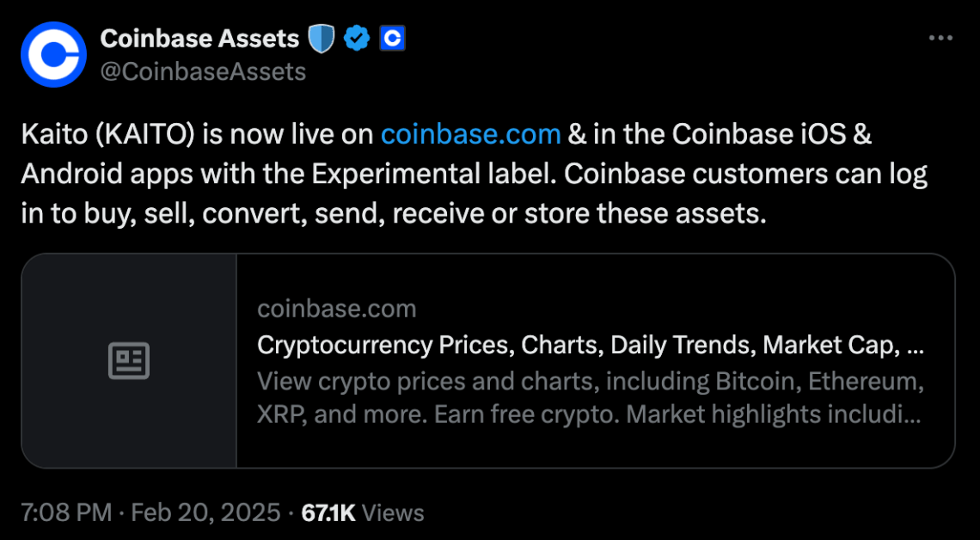Click the tweet body text area

coord(473,173)
